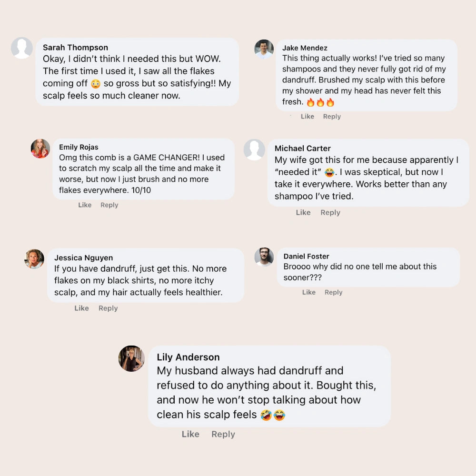Open Jake Mendez's profile picture
The height and width of the screenshot is (476, 476).
coord(264,49)
